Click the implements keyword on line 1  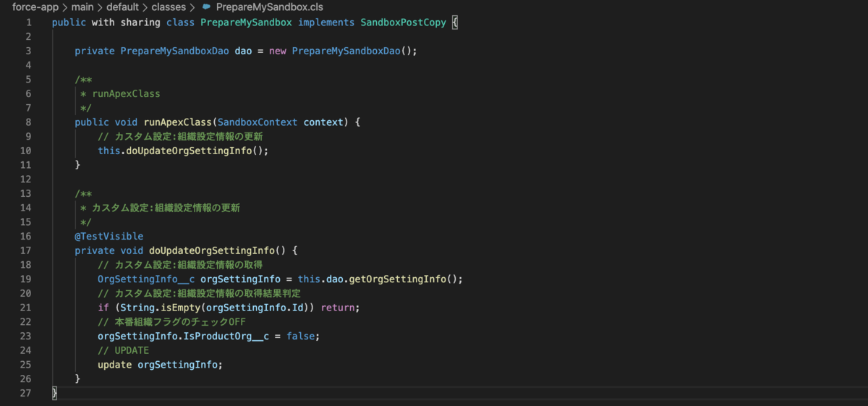pos(326,22)
